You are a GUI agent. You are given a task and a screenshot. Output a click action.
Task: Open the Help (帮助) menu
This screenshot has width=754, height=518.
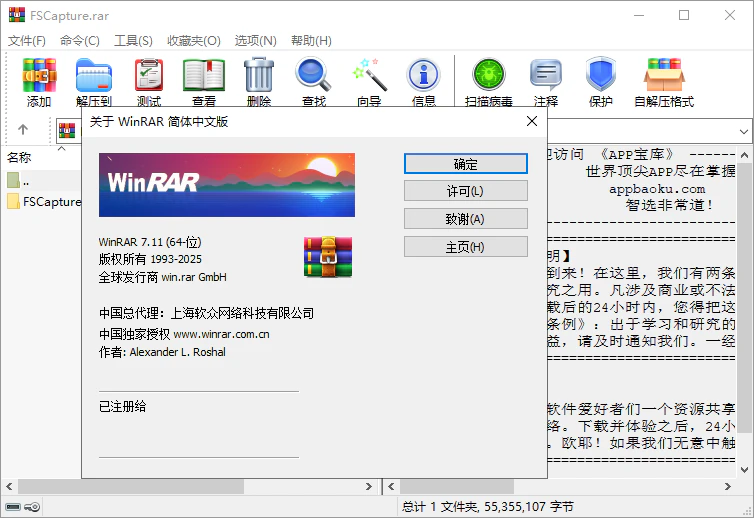(x=311, y=41)
